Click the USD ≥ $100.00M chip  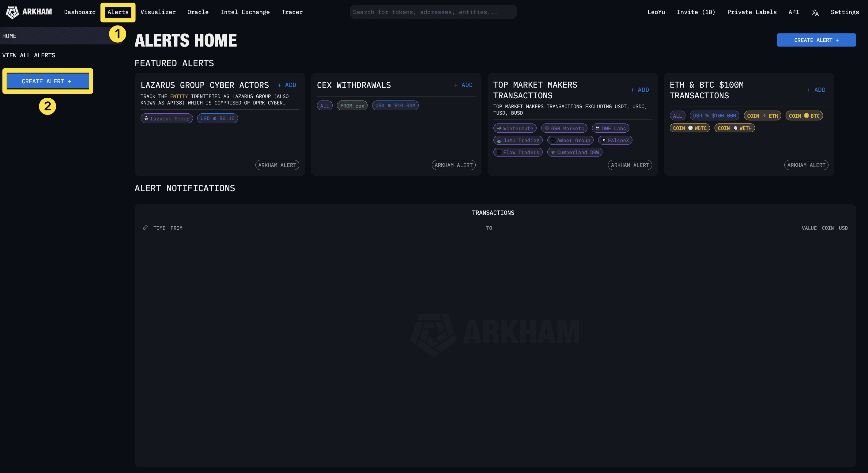click(x=714, y=115)
